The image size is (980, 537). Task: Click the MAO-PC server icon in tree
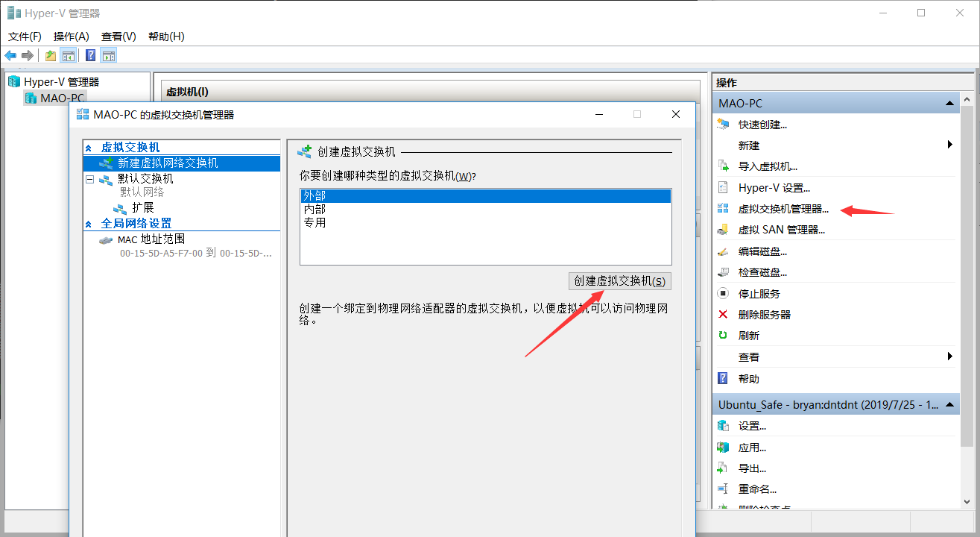(x=31, y=98)
